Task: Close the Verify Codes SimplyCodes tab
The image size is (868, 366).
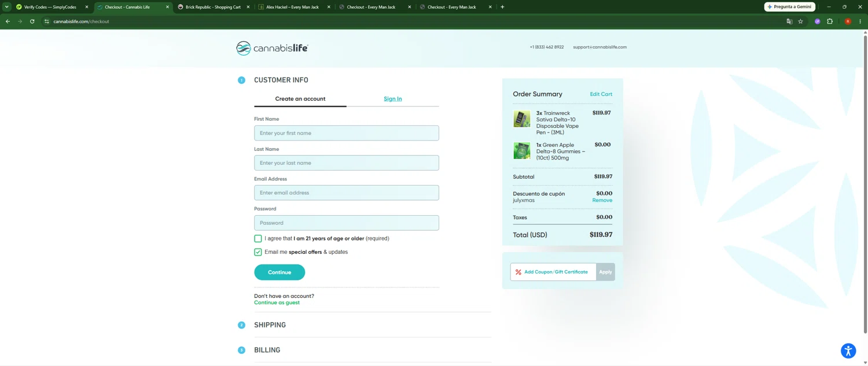Action: click(87, 7)
